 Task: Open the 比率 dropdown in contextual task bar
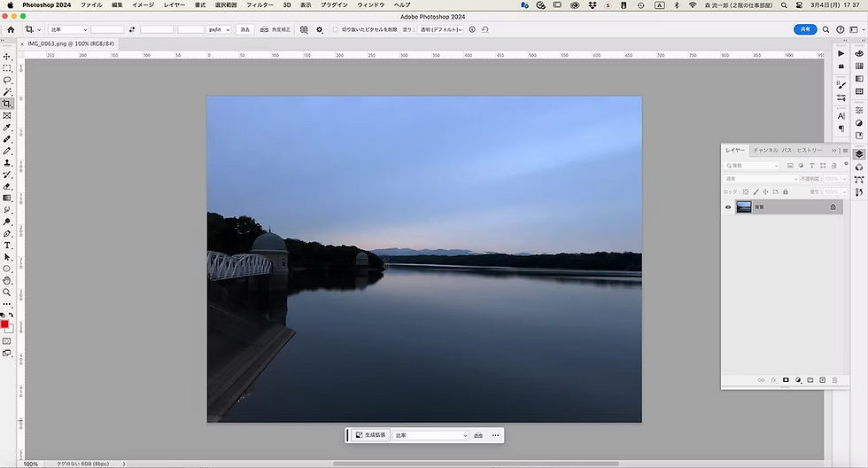tap(431, 435)
